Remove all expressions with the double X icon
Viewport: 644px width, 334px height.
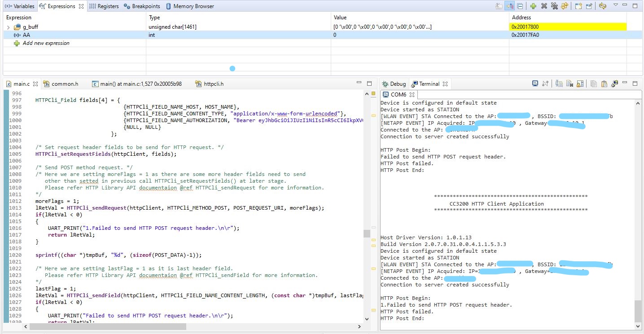tap(554, 6)
